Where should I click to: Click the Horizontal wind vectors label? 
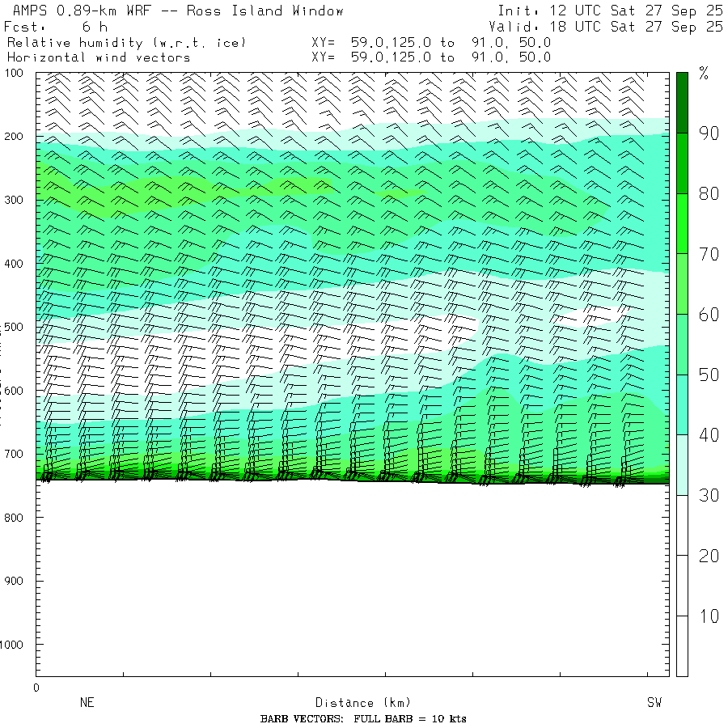pos(99,57)
